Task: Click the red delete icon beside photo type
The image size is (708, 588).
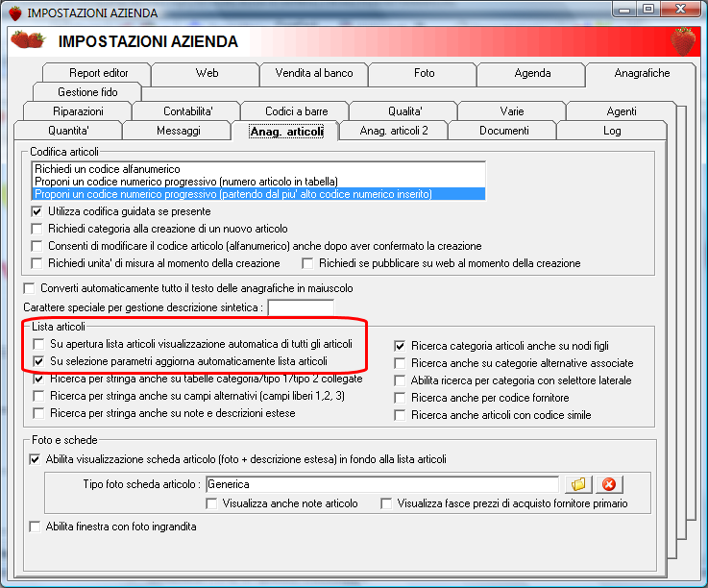Action: click(x=609, y=484)
